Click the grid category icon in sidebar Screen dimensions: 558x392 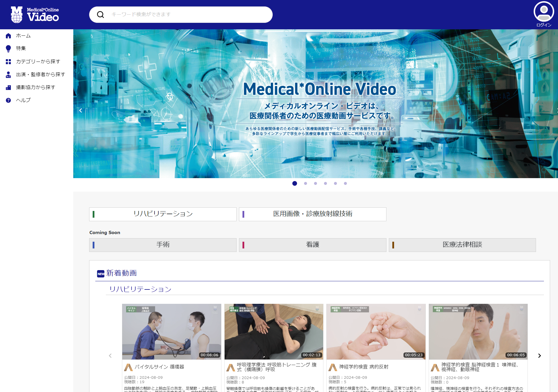click(9, 62)
